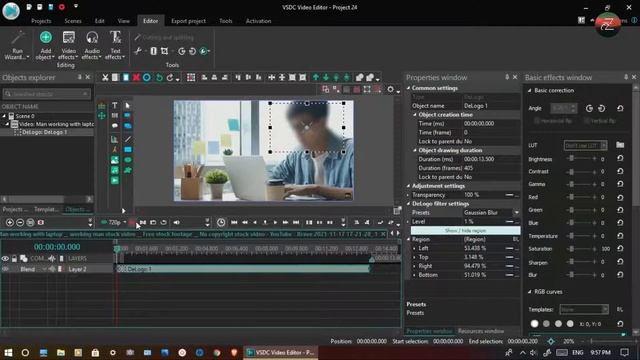Open the Activation tab

258,21
